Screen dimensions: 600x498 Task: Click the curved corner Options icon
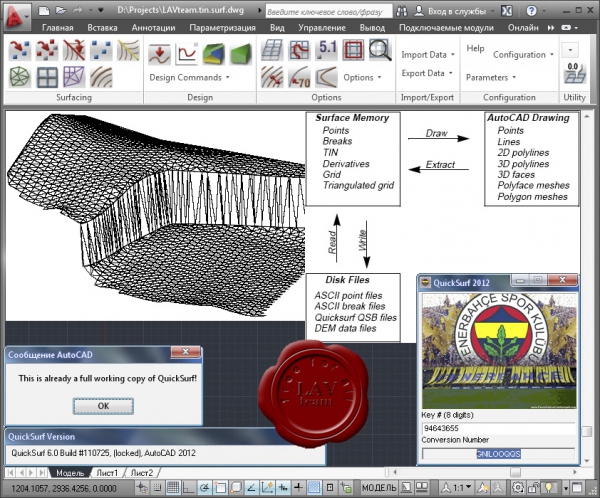pos(326,77)
